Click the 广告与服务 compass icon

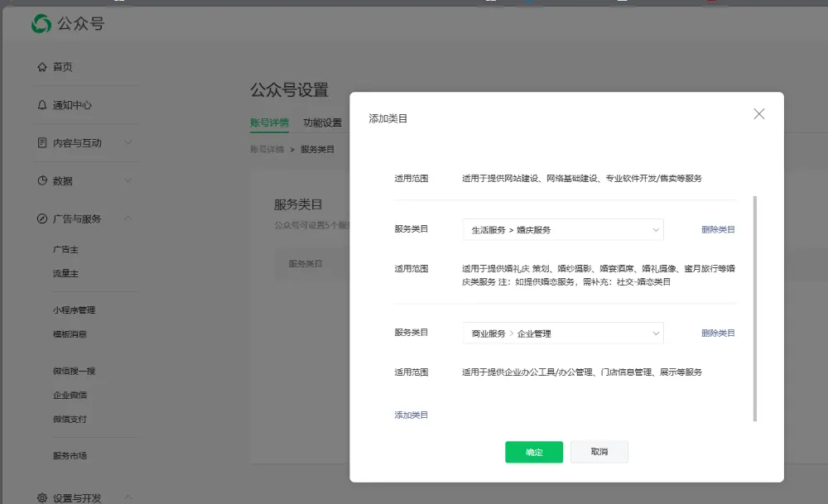click(x=42, y=219)
